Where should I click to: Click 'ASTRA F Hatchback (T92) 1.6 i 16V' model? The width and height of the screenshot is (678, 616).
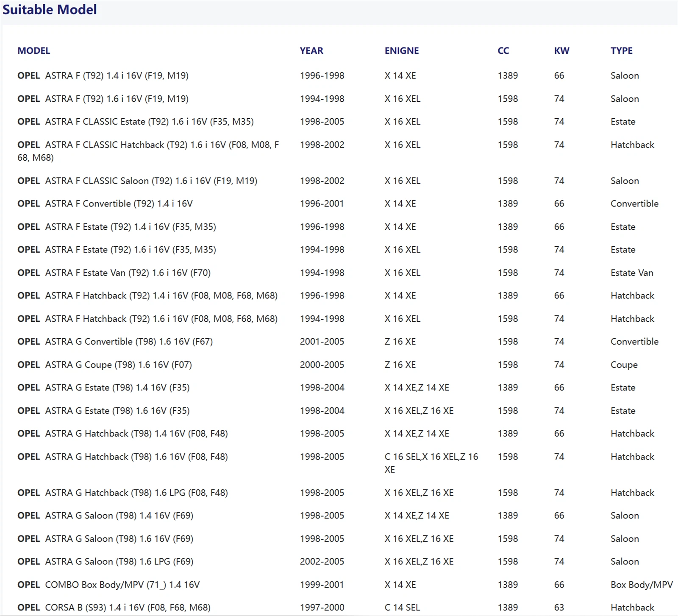point(147,319)
